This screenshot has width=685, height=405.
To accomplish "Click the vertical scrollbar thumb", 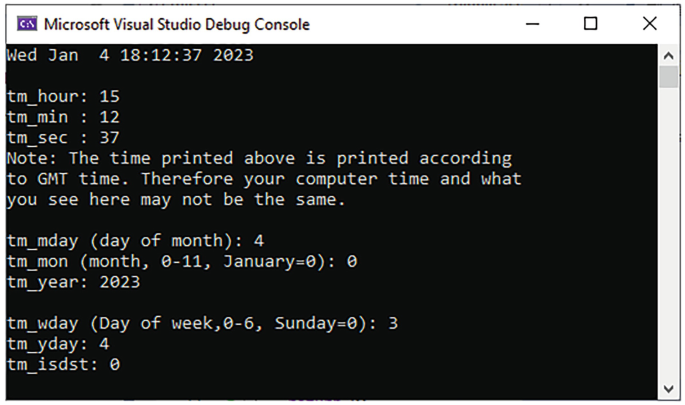I will pos(668,77).
